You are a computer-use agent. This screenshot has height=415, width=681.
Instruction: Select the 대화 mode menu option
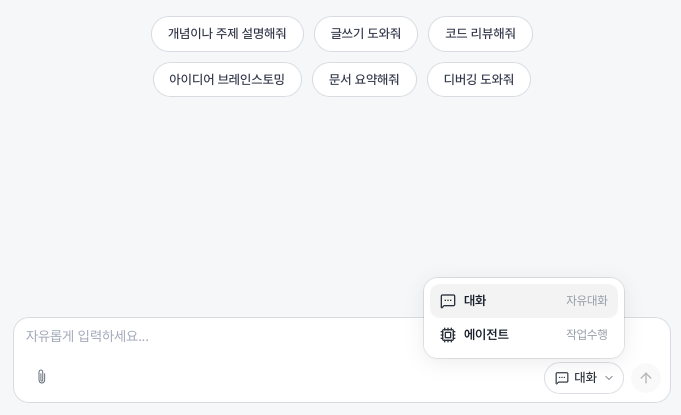coord(475,301)
